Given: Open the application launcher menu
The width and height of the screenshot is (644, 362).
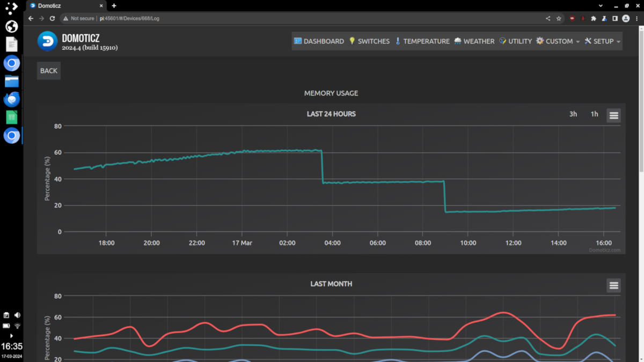Looking at the screenshot, I should pos(11,8).
